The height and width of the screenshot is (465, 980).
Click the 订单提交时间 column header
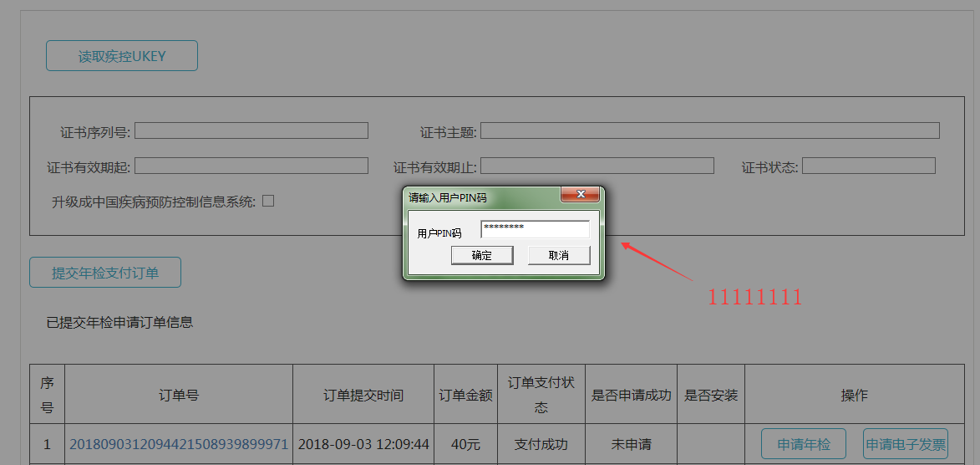pos(363,395)
